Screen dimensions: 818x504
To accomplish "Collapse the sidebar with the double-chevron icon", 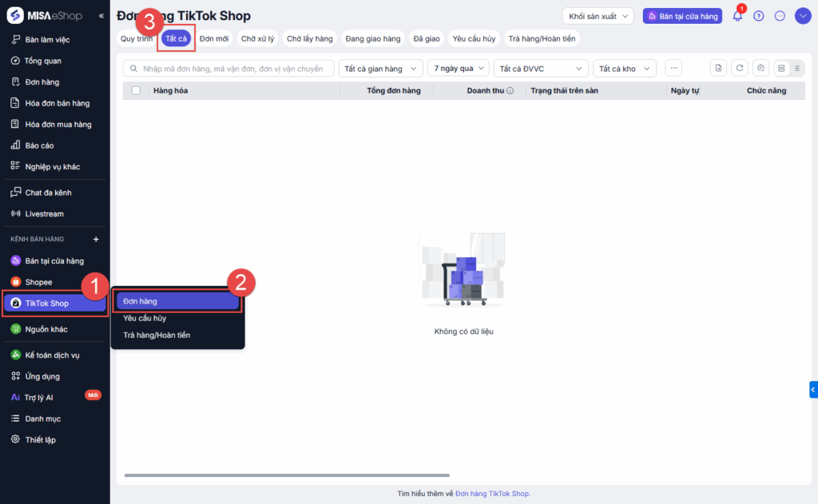I will coord(101,16).
